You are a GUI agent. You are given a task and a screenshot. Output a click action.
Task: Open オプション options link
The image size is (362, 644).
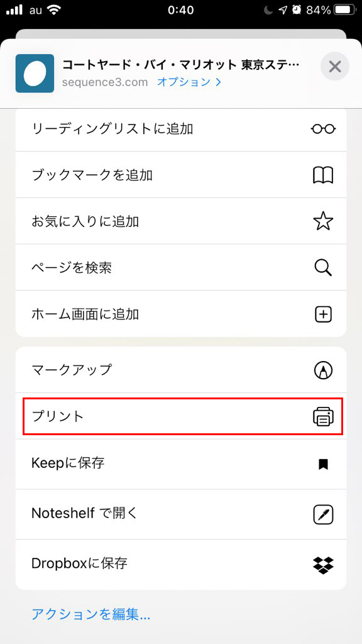coord(189,82)
